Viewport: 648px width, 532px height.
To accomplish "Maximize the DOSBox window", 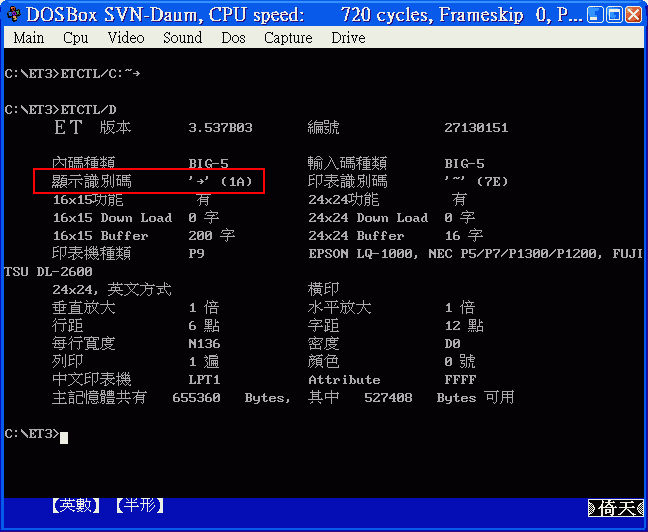I will coord(611,15).
